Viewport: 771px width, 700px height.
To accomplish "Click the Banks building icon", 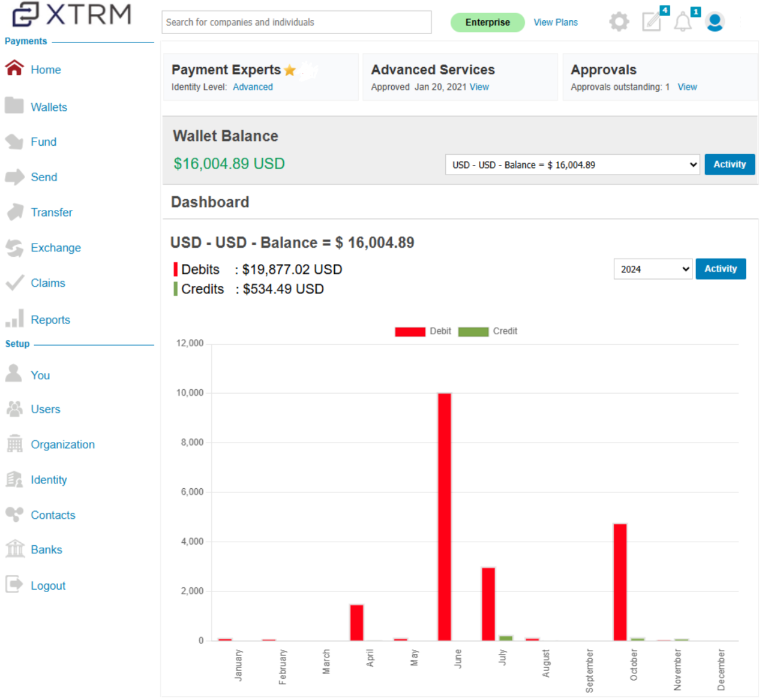I will click(15, 548).
